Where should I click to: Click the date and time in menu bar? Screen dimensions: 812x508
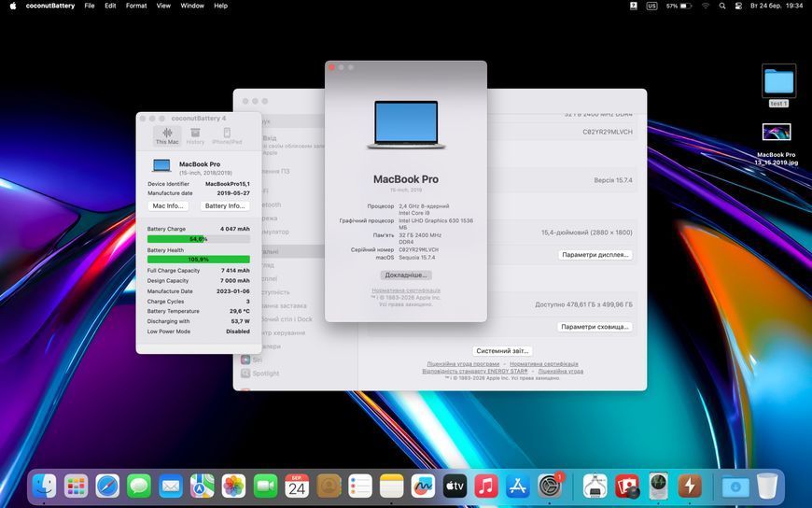(777, 6)
